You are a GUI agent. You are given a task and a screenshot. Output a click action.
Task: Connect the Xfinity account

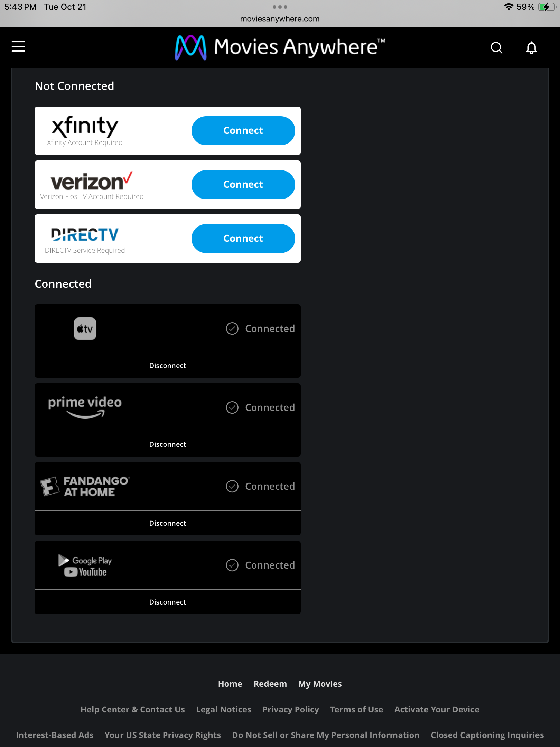[x=243, y=131]
